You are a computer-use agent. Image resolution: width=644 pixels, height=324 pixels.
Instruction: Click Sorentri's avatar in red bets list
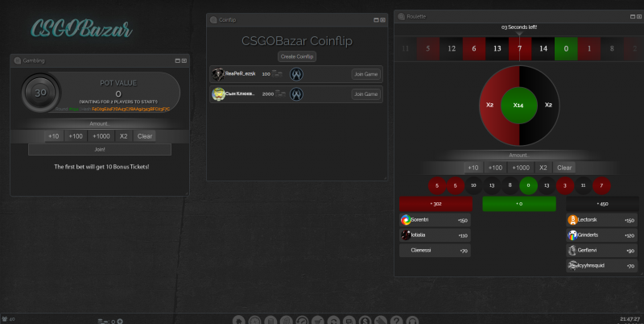(x=406, y=220)
